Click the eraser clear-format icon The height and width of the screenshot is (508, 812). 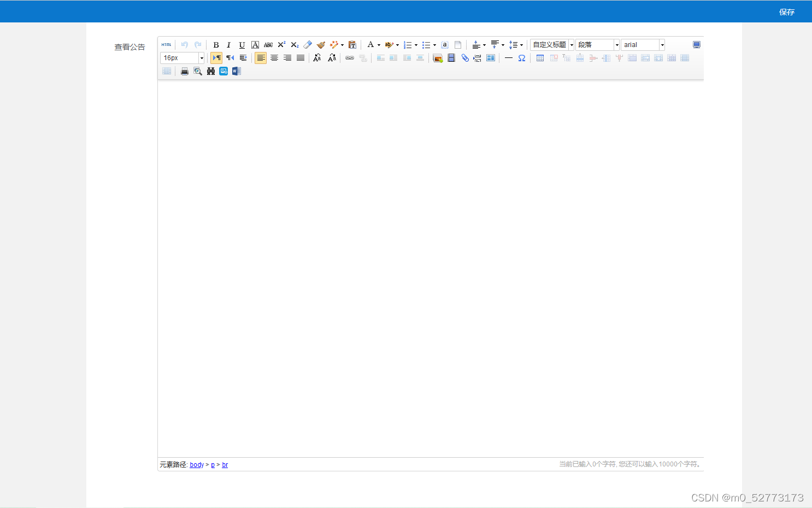coord(308,45)
